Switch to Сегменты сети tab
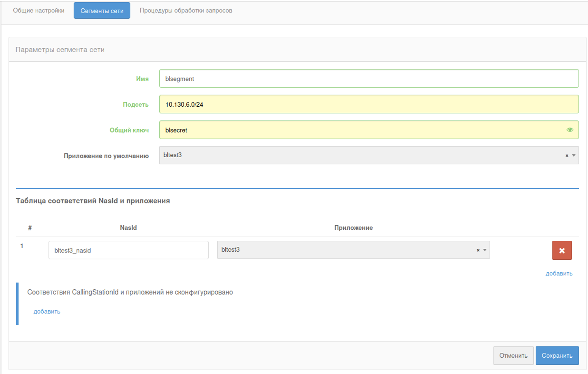The height and width of the screenshot is (374, 588). pos(102,11)
